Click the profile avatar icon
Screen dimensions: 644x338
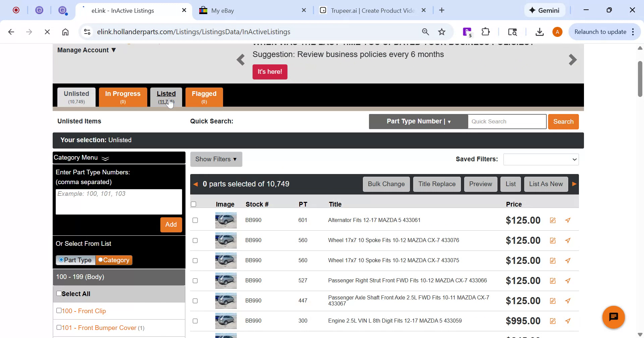coord(557,32)
